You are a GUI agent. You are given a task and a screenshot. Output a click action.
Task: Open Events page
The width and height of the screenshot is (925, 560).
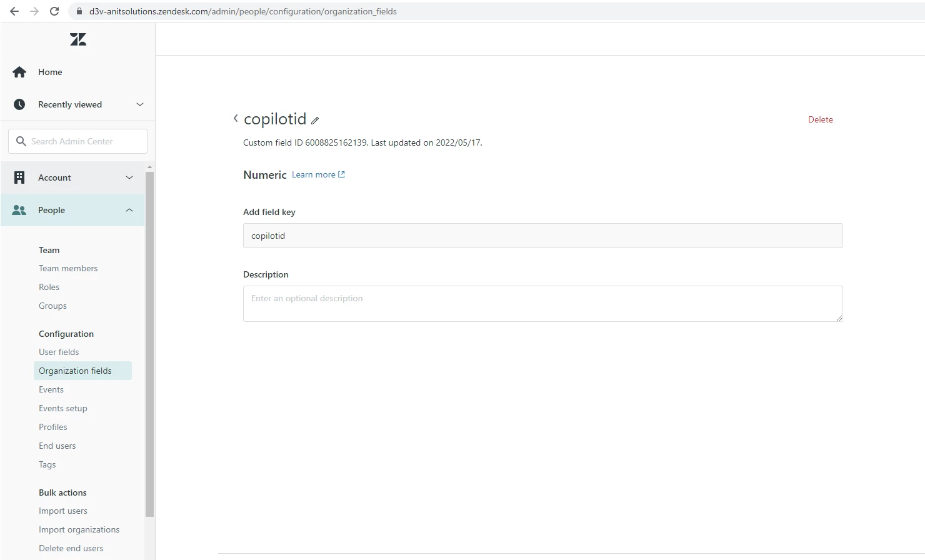(x=51, y=389)
